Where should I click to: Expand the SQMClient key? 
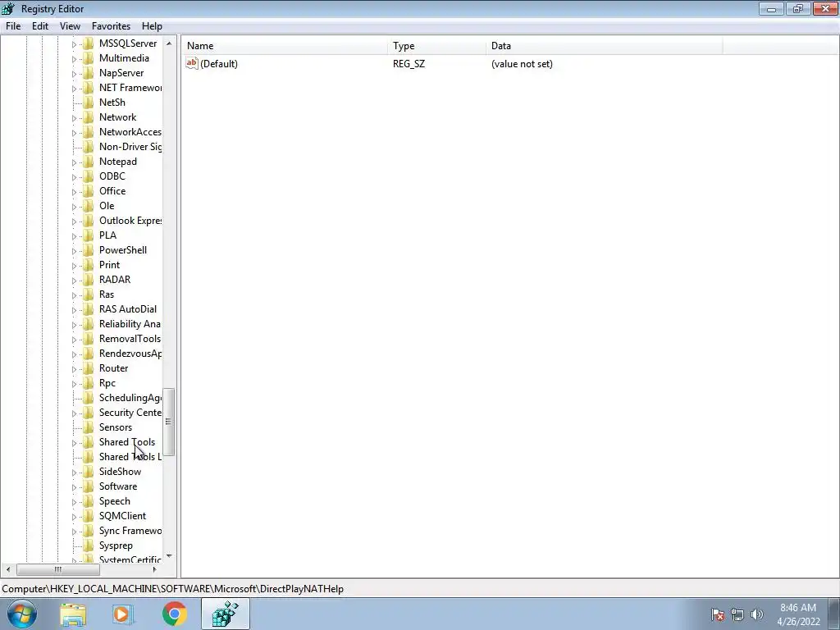click(75, 517)
